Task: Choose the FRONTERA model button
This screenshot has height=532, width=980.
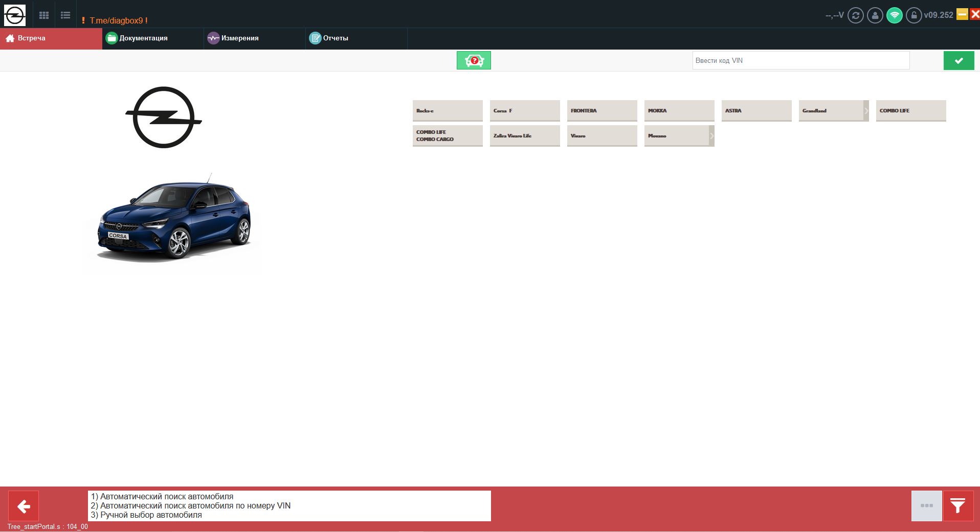Action: pyautogui.click(x=602, y=110)
